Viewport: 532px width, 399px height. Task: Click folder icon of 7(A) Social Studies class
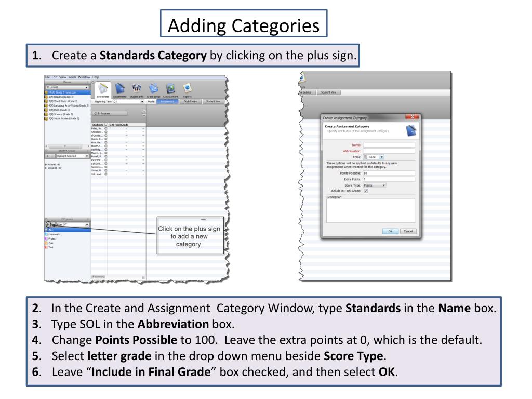46,119
